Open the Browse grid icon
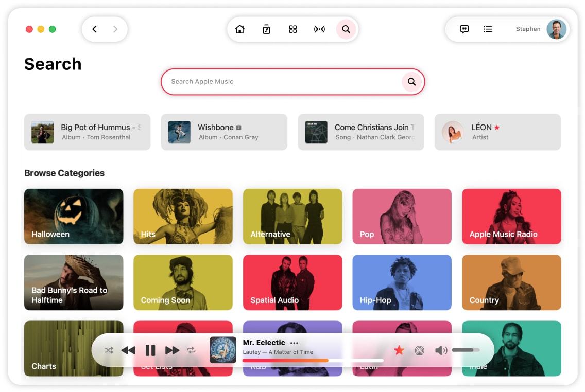The height and width of the screenshot is (392, 585). tap(293, 29)
